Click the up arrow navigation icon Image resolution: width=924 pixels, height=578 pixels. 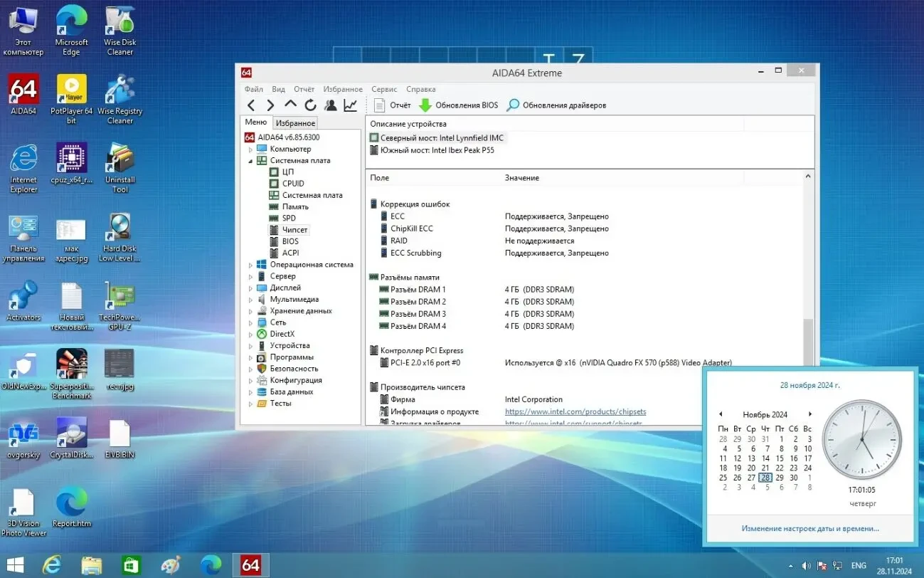pyautogui.click(x=290, y=105)
